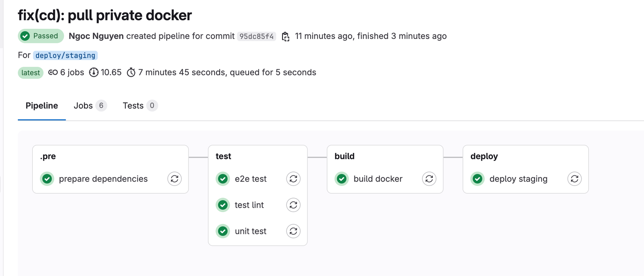Open the prepare dependencies job
The image size is (644, 276).
pos(103,179)
